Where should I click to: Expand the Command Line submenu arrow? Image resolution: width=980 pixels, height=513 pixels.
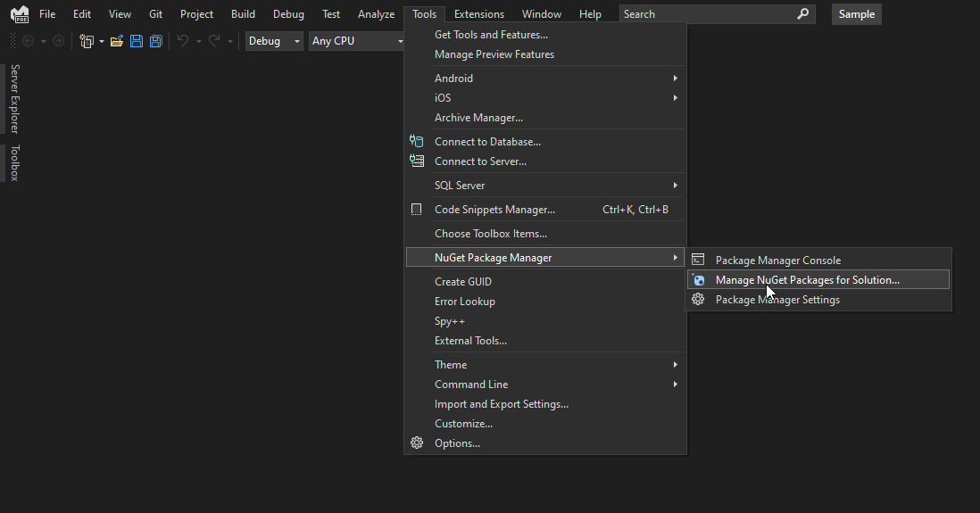point(675,385)
